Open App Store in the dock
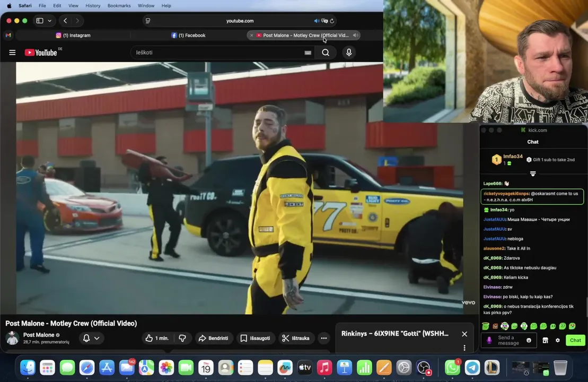The height and width of the screenshot is (382, 588). 107,368
